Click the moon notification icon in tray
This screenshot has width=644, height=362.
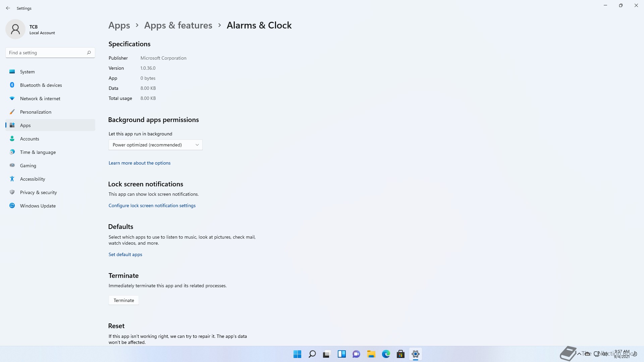(635, 354)
